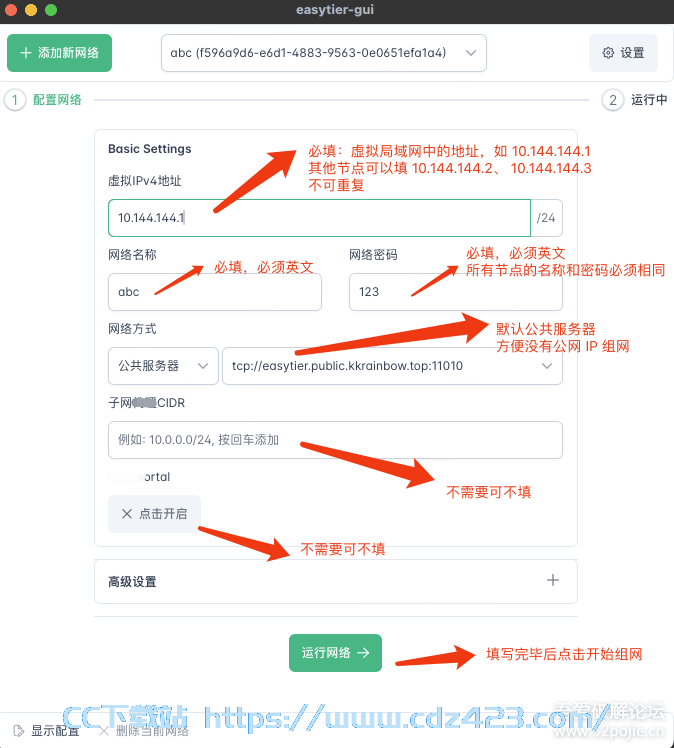Click the network password field containing 123
The width and height of the screenshot is (674, 748).
pyautogui.click(x=456, y=292)
